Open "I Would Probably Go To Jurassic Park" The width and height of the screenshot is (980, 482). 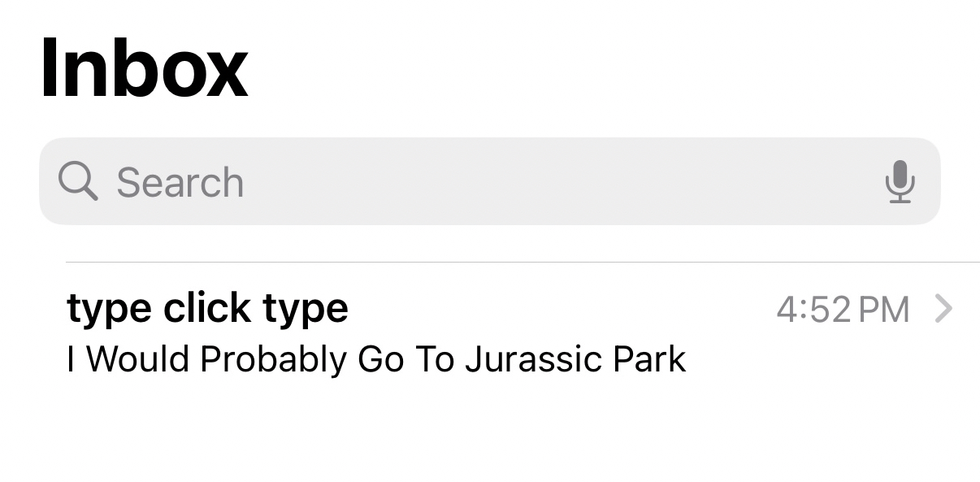[376, 358]
